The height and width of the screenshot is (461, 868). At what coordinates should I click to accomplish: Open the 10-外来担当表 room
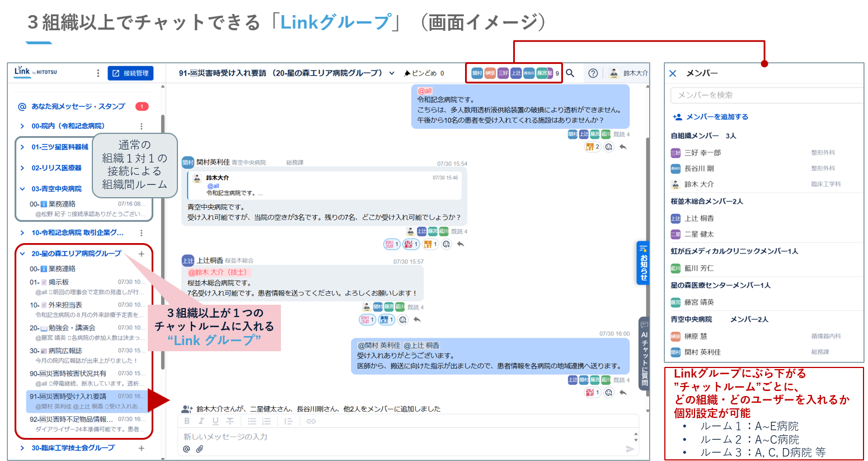click(x=88, y=310)
